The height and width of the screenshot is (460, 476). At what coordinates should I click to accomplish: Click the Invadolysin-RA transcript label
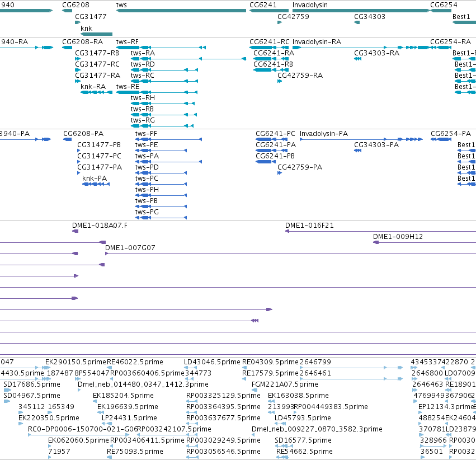click(x=317, y=42)
